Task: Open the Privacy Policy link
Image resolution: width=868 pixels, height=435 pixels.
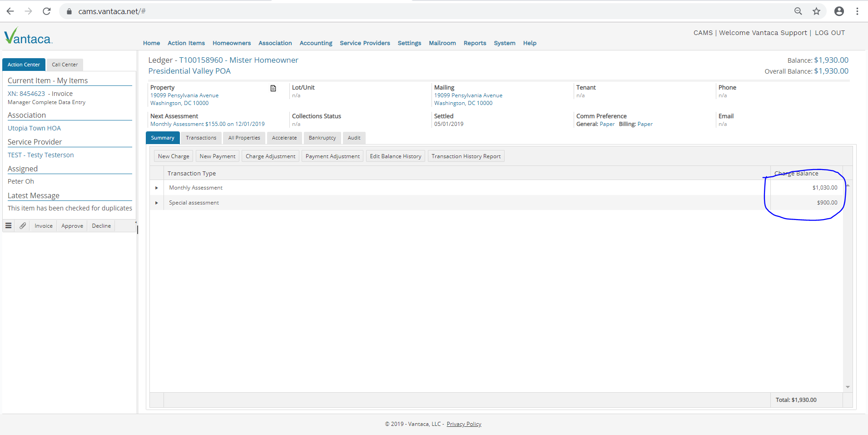Action: click(x=464, y=424)
